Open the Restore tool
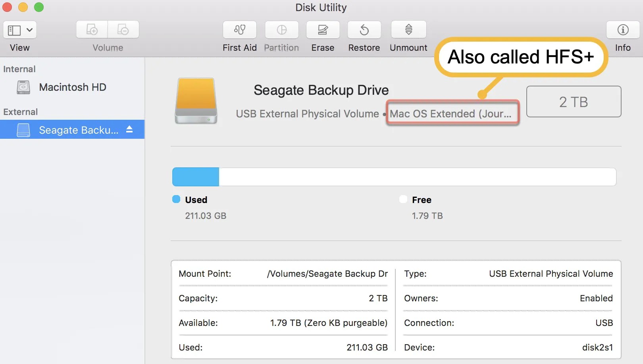 (364, 30)
